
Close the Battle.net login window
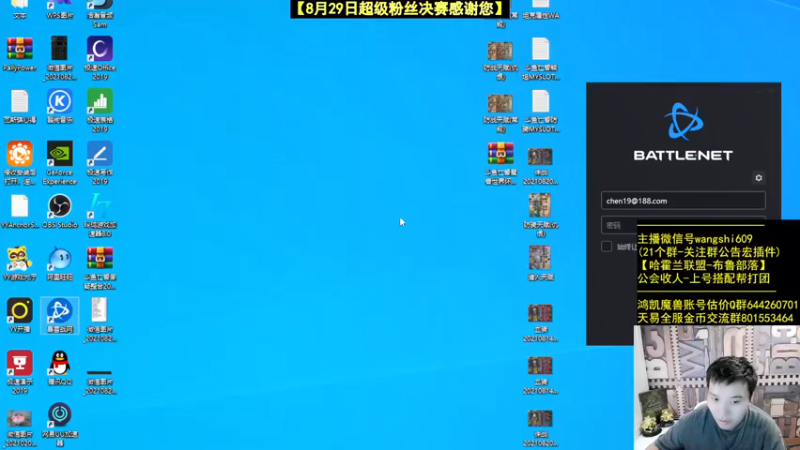point(771,91)
